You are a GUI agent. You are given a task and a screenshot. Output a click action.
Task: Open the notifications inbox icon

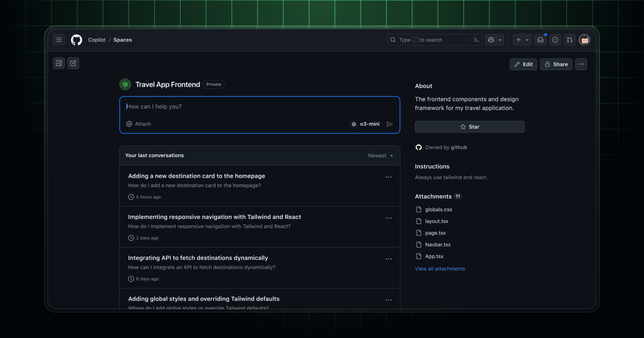tap(540, 40)
